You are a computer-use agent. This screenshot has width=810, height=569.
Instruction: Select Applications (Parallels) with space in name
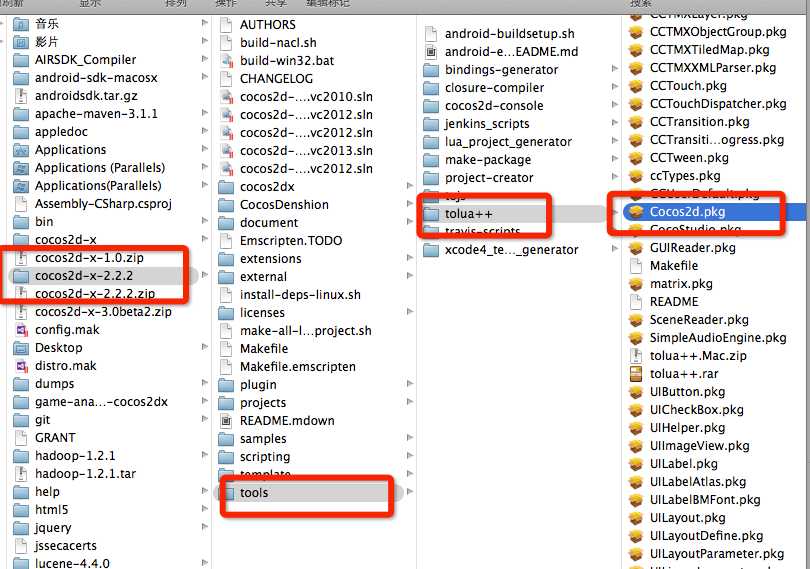click(100, 168)
